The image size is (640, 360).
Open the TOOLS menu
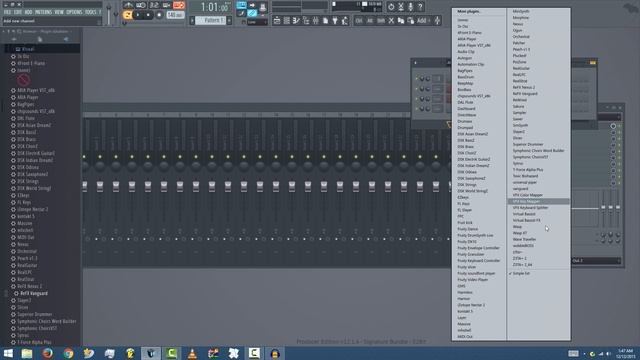(x=90, y=12)
